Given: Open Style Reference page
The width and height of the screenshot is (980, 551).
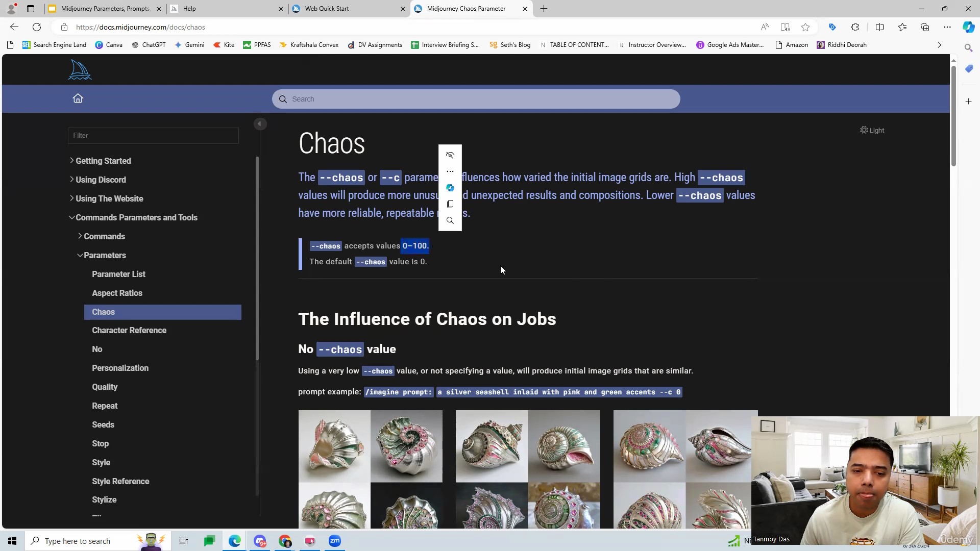Looking at the screenshot, I should (x=120, y=481).
